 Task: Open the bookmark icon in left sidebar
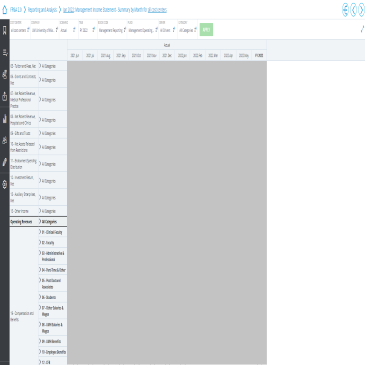tap(4, 30)
